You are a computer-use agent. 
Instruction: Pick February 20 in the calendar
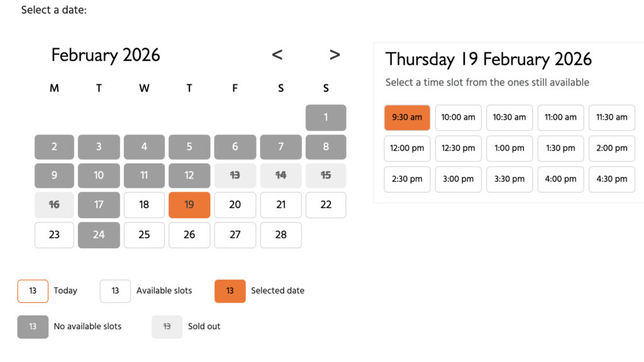click(235, 205)
